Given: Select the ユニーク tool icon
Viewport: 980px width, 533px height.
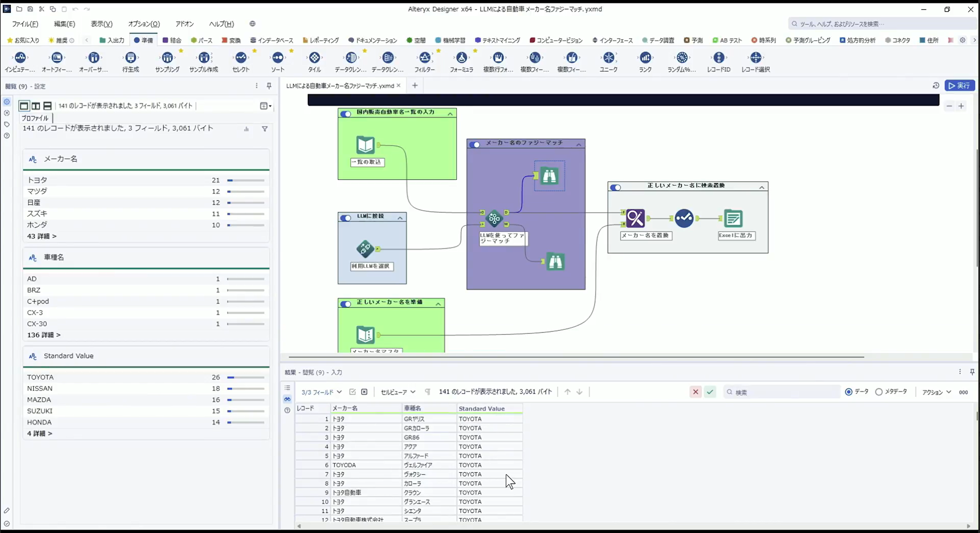Looking at the screenshot, I should 609,58.
